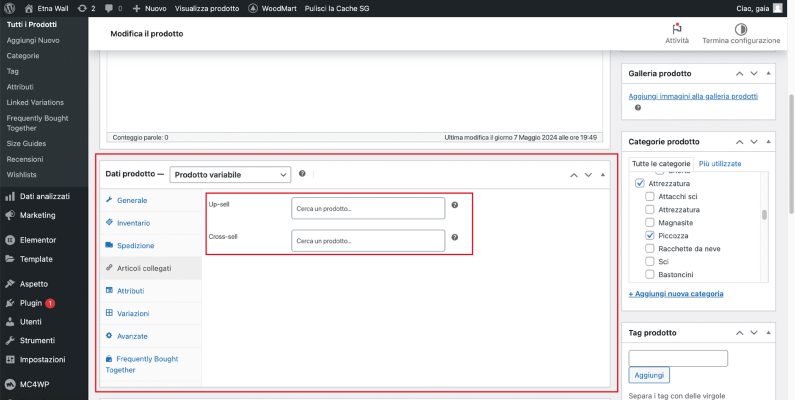Click the Marketing megaphone icon
Viewport: 795px width, 400px height.
pyautogui.click(x=10, y=215)
